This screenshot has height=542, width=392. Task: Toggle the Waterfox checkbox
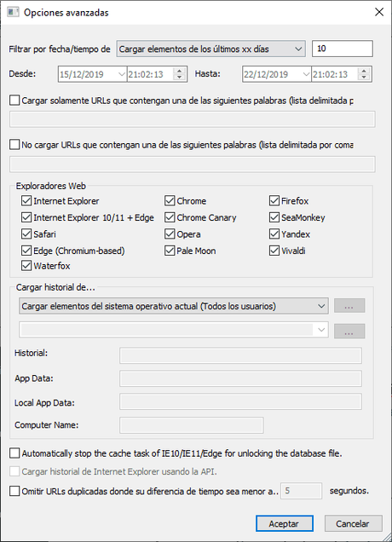coord(26,266)
